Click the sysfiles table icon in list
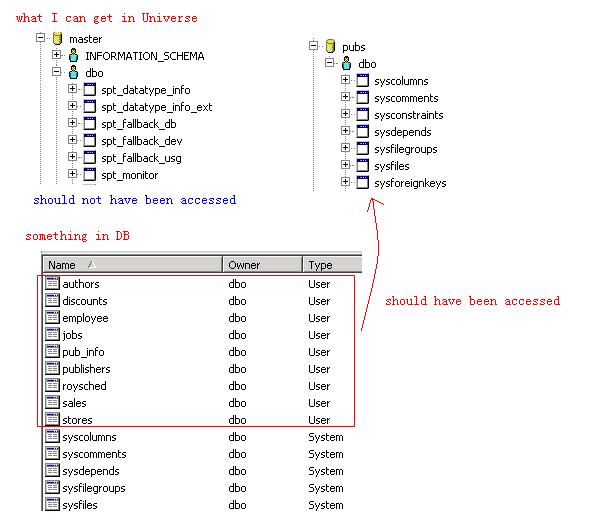594x528 pixels. pos(52,505)
